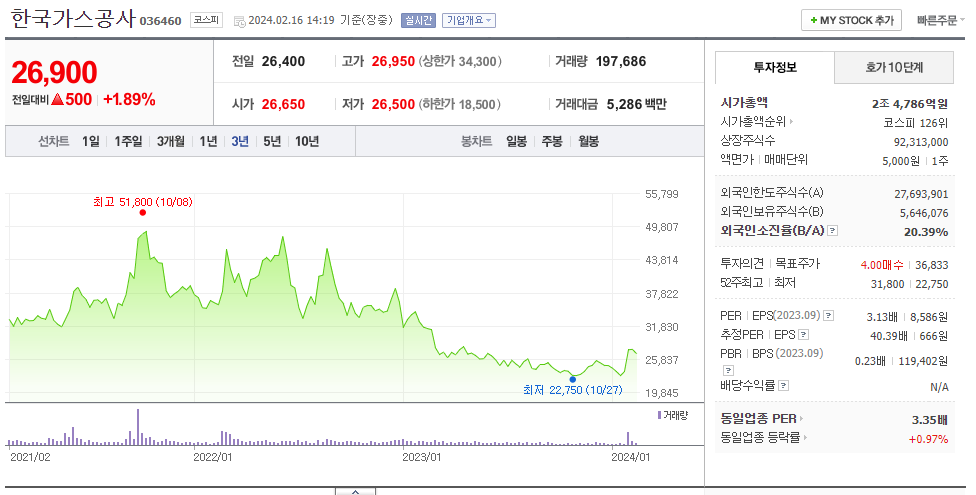Click the change rate +1.89%
This screenshot has width=976, height=495.
(x=129, y=99)
